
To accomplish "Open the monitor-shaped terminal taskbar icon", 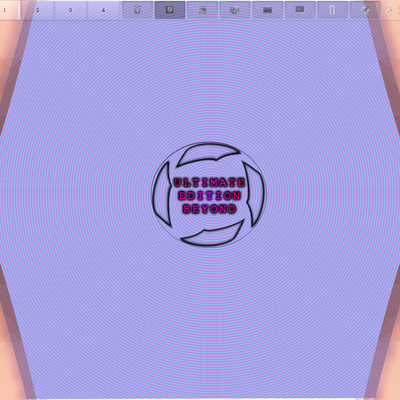I will pos(300,10).
